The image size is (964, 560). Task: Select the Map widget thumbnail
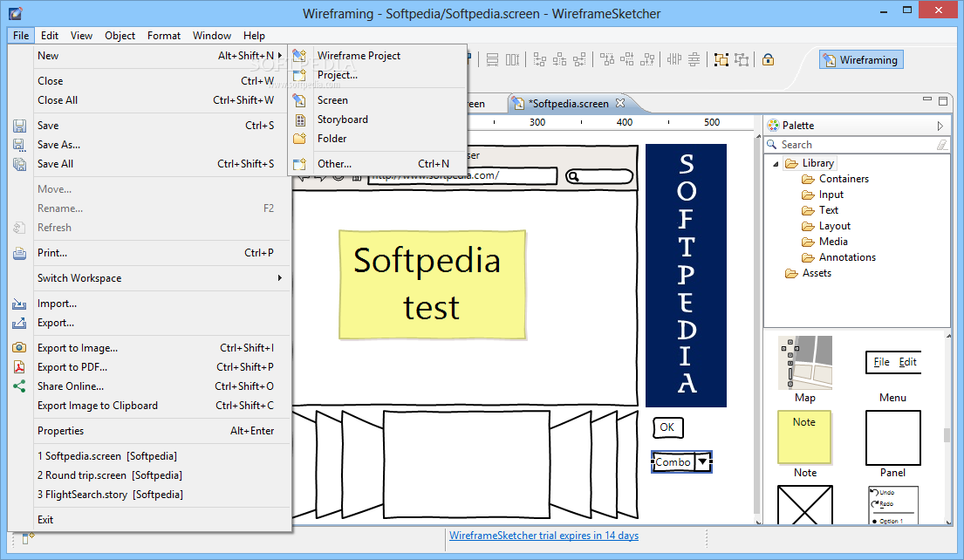click(804, 363)
